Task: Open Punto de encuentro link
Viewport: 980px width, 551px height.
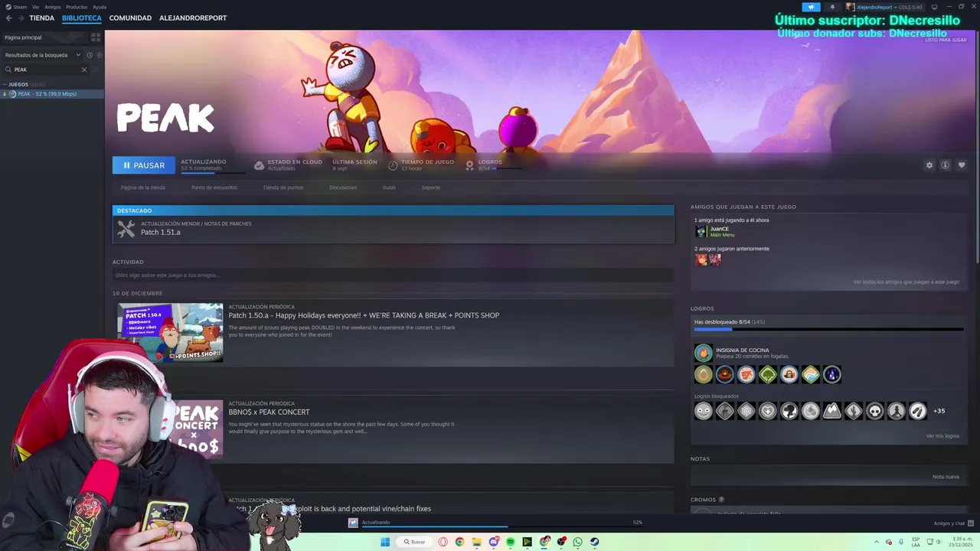Action: pos(214,187)
